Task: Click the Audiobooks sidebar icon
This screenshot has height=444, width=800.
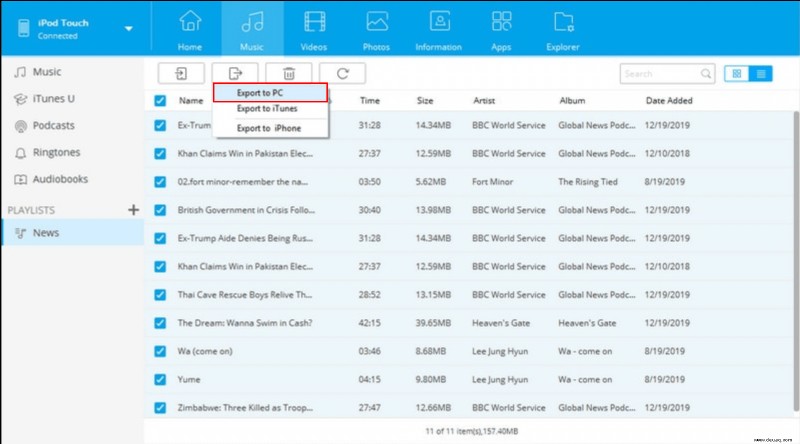Action: coord(20,180)
